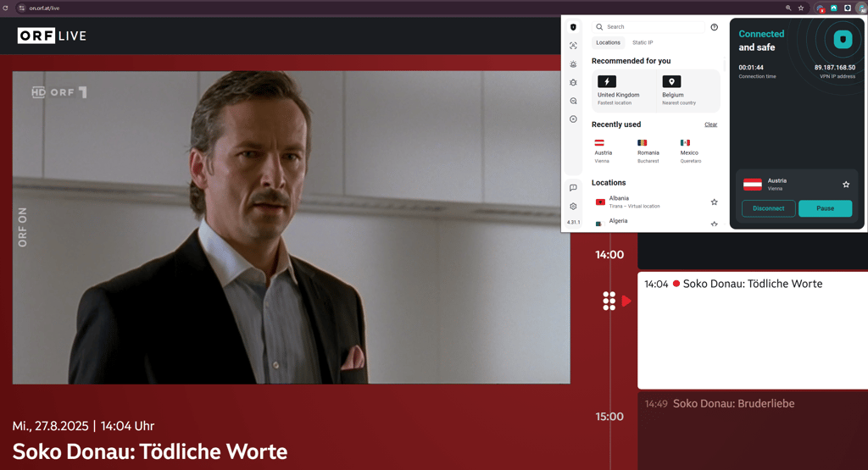868x470 pixels.
Task: Switch to the Locations tab
Action: [x=608, y=42]
